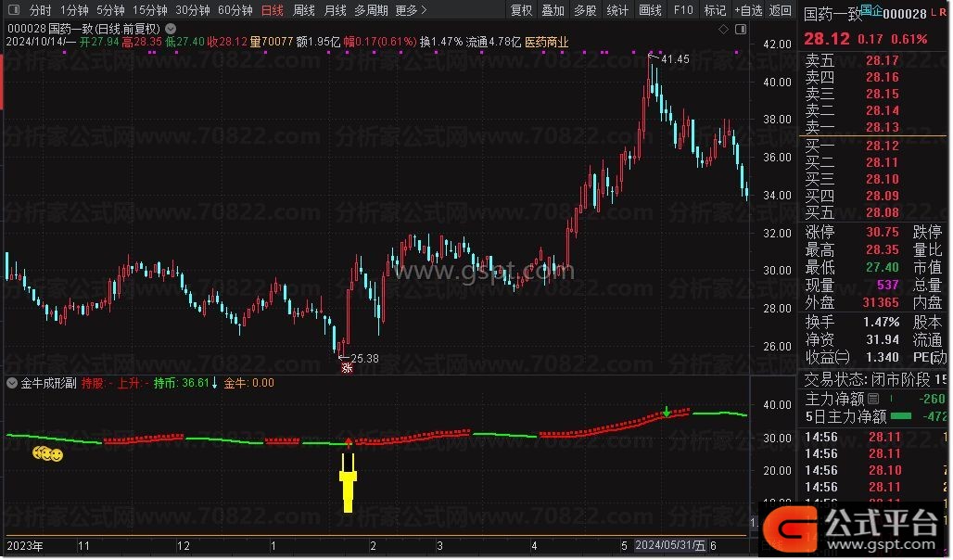Image resolution: width=953 pixels, height=560 pixels.
Task: Click the yellow 金牛 bar signal in the indicator
Action: click(349, 483)
